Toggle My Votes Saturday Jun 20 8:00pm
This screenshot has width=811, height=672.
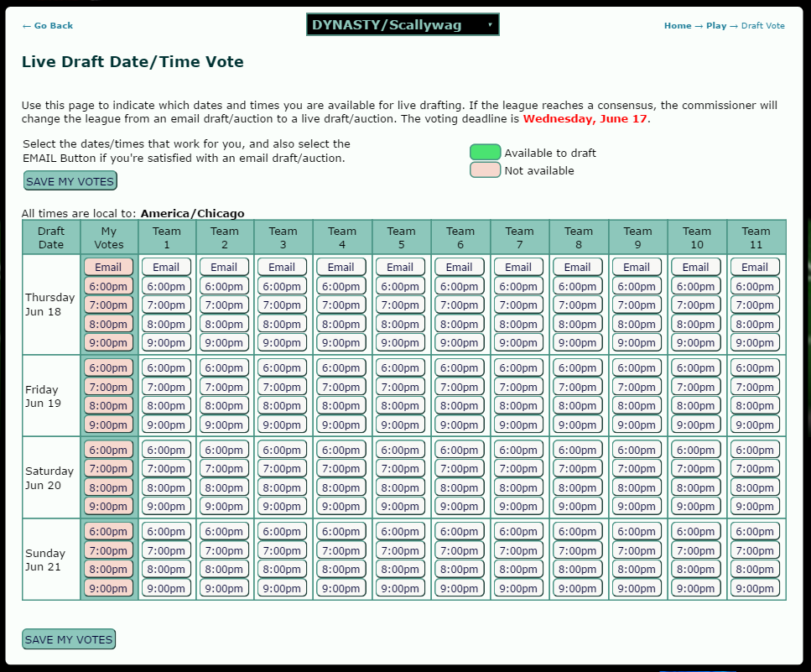[108, 487]
